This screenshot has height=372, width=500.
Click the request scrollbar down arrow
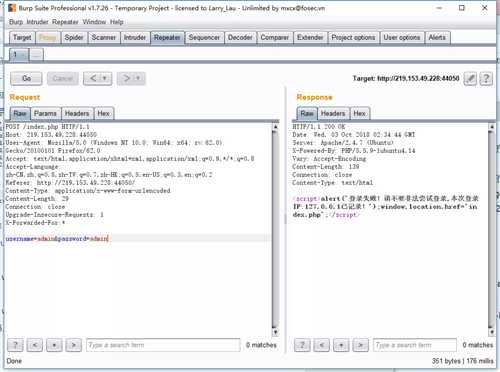(x=275, y=332)
